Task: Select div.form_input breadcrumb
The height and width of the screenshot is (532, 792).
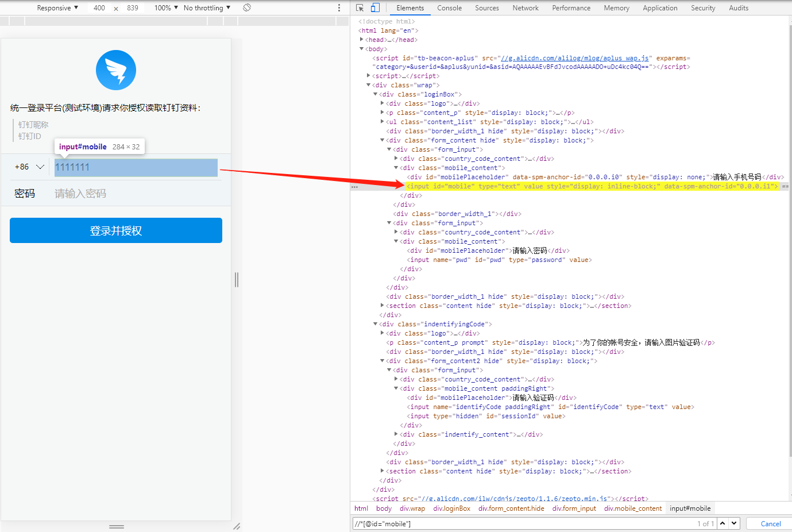Action: tap(574, 508)
